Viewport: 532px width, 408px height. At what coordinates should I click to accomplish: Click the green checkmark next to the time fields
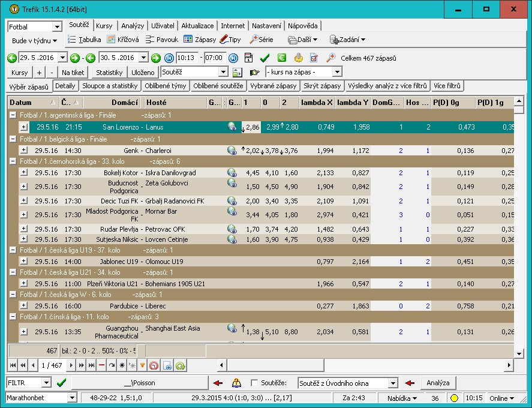265,58
